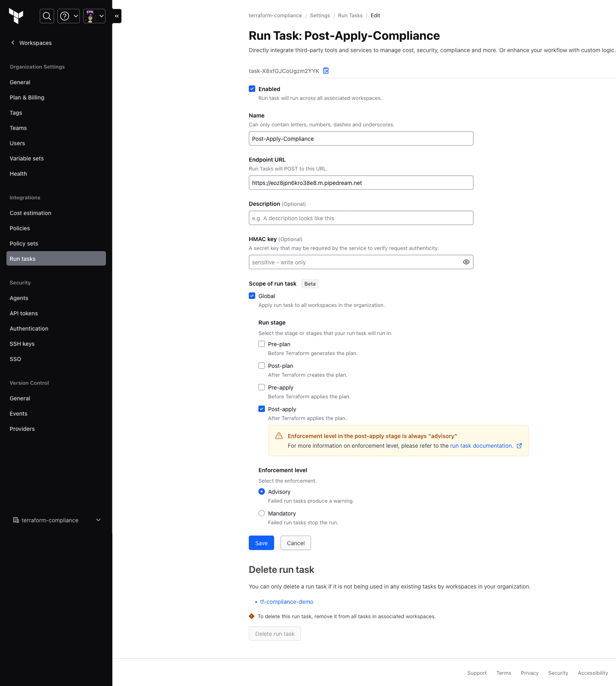Go back to Workspaces via arrow
616x686 pixels.
pos(13,43)
